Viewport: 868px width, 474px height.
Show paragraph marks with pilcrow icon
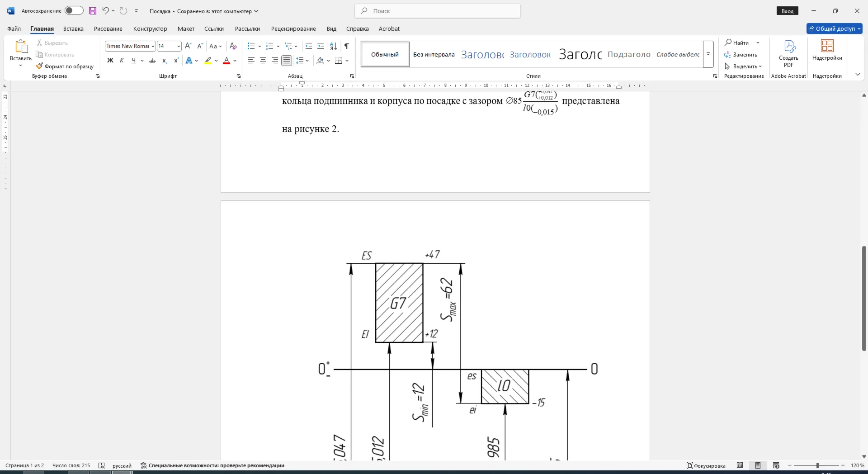(x=347, y=46)
